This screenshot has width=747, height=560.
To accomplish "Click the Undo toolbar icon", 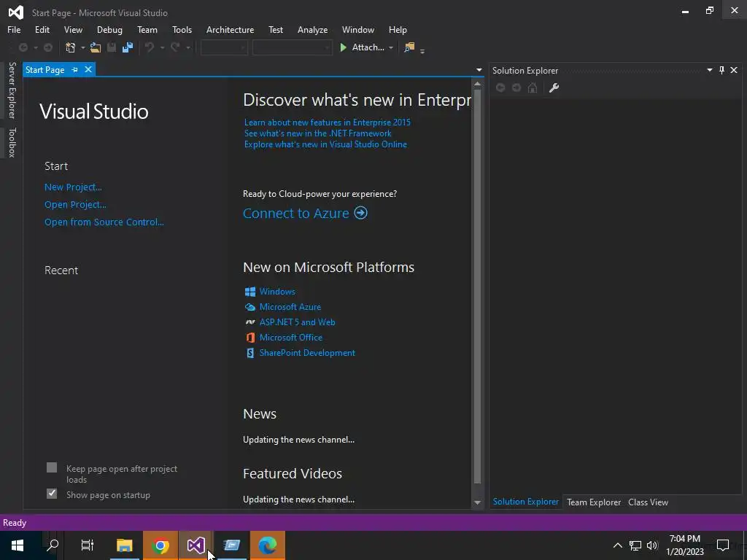I will point(150,47).
